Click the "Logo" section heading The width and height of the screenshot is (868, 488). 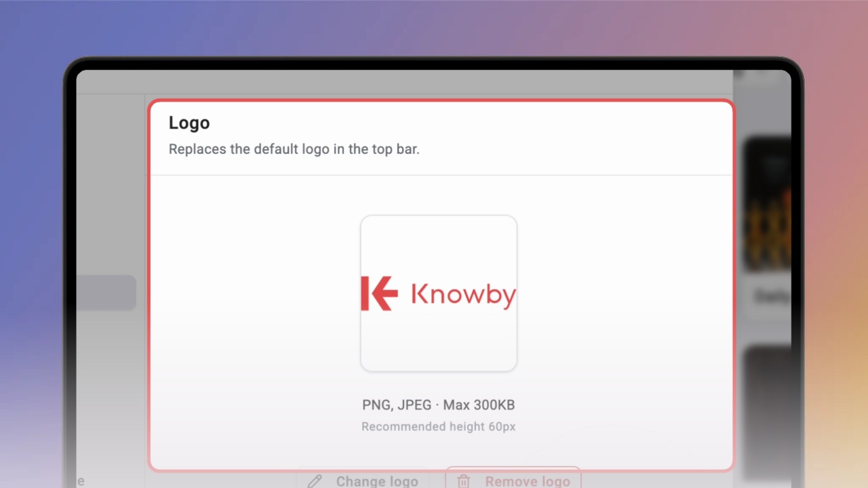click(189, 123)
